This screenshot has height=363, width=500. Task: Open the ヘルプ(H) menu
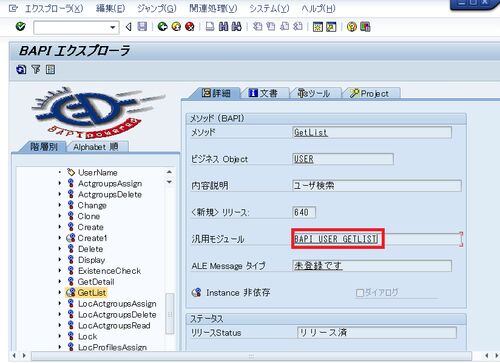318,8
